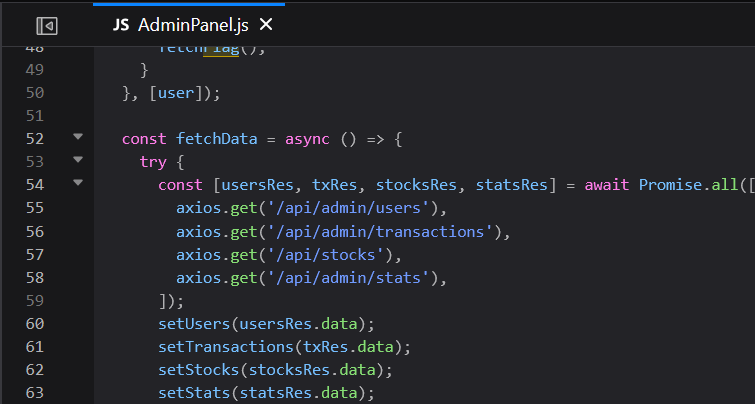
Task: Click setTransactions call on line 61
Action: [226, 347]
